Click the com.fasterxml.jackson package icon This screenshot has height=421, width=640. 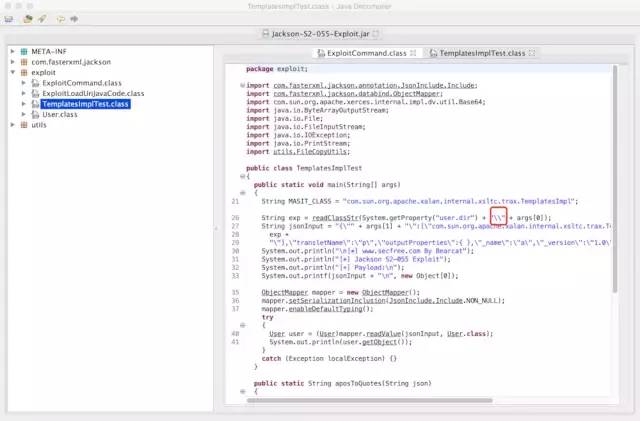tap(24, 62)
